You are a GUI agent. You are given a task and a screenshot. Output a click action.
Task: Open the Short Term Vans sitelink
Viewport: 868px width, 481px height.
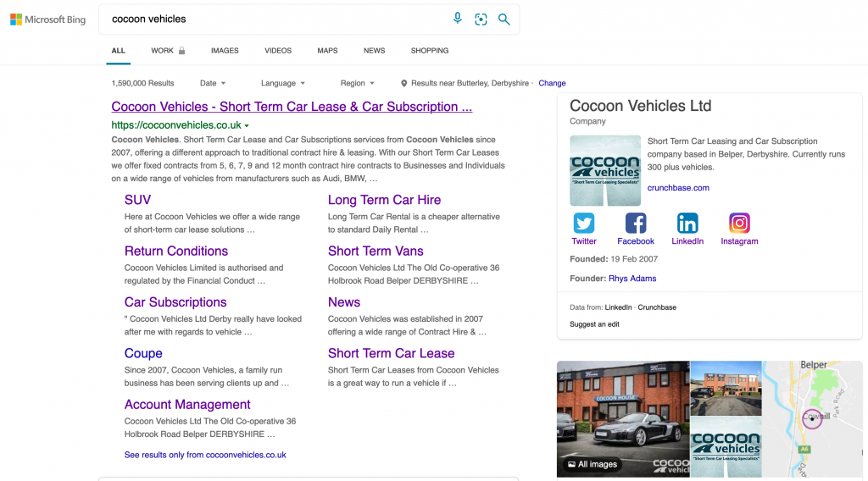click(376, 251)
